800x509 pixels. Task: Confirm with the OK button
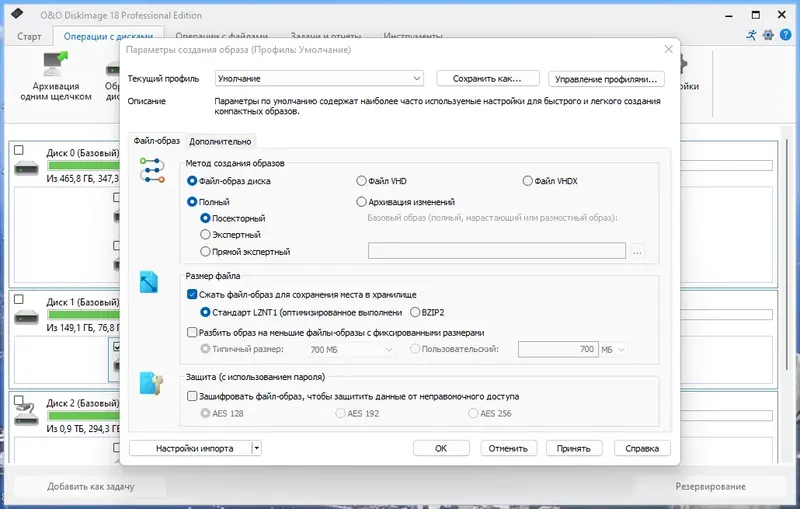click(x=441, y=448)
